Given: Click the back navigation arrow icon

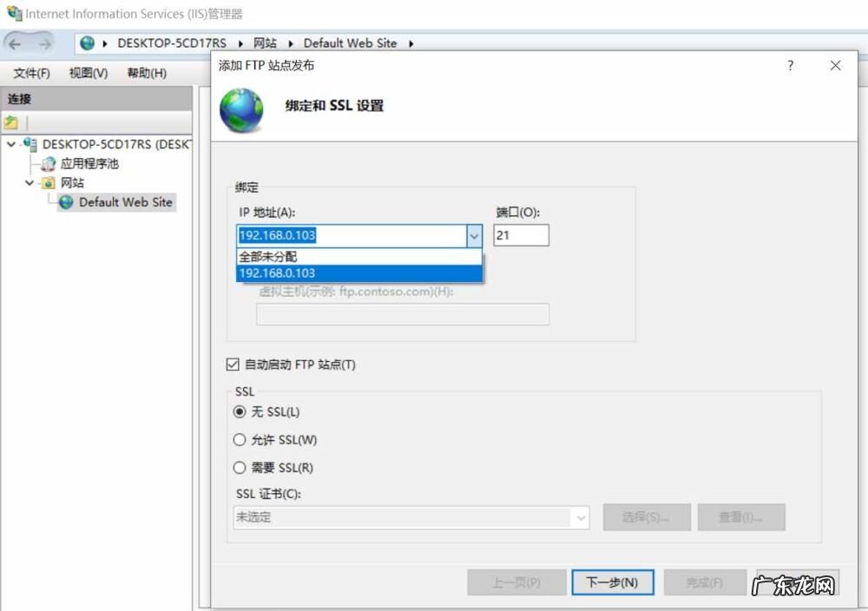Looking at the screenshot, I should (16, 43).
